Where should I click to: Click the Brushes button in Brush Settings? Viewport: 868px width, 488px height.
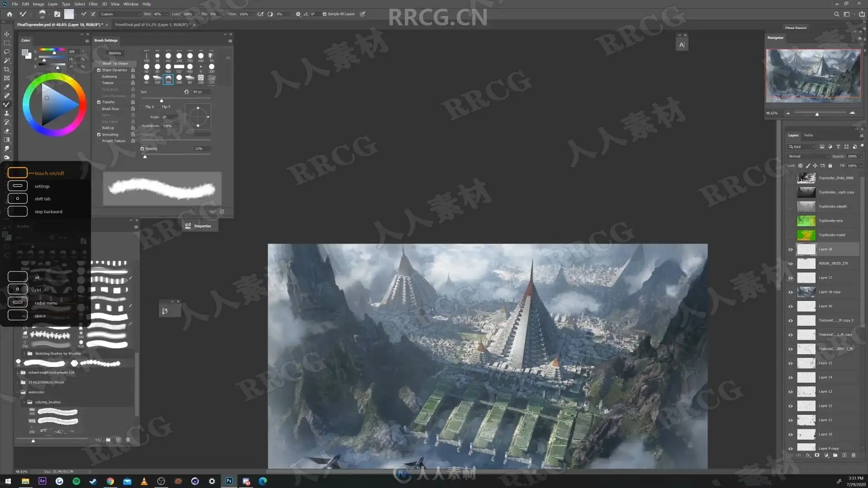click(x=115, y=53)
